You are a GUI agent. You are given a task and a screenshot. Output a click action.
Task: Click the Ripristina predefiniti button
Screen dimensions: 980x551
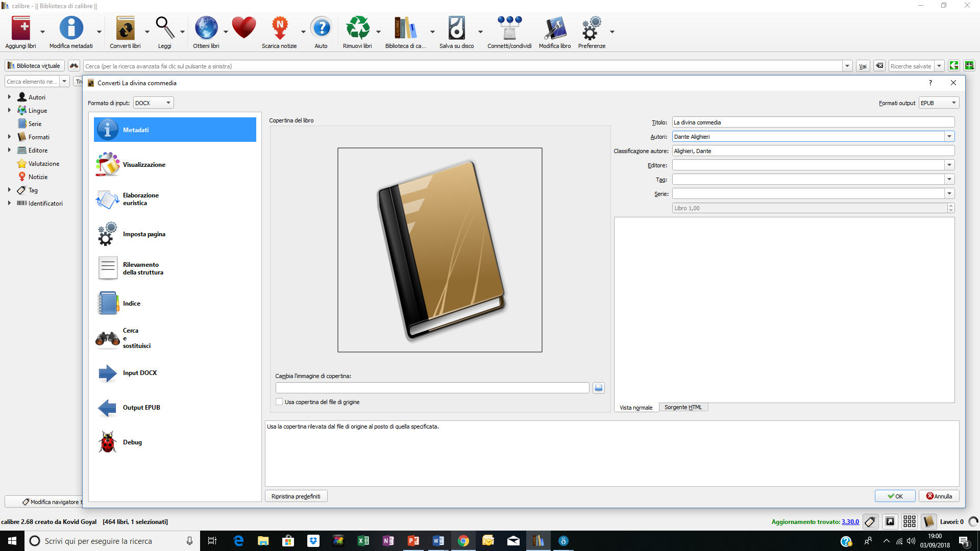[296, 496]
